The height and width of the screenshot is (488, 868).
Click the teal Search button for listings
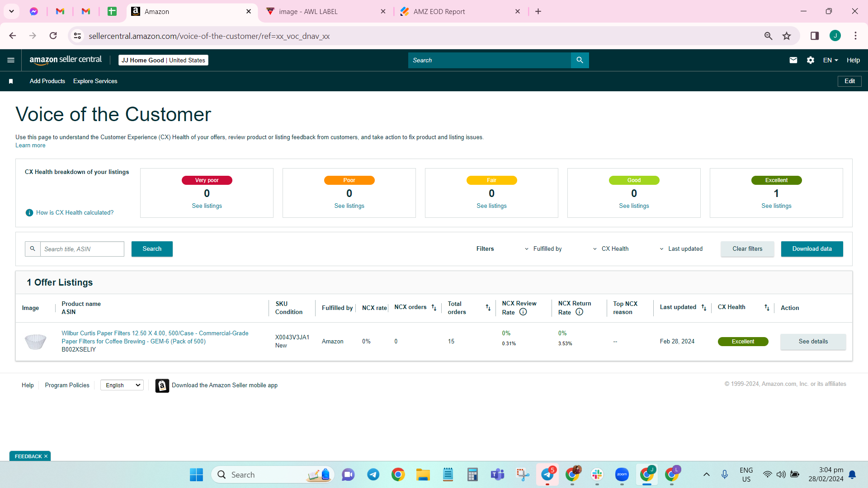coord(152,249)
